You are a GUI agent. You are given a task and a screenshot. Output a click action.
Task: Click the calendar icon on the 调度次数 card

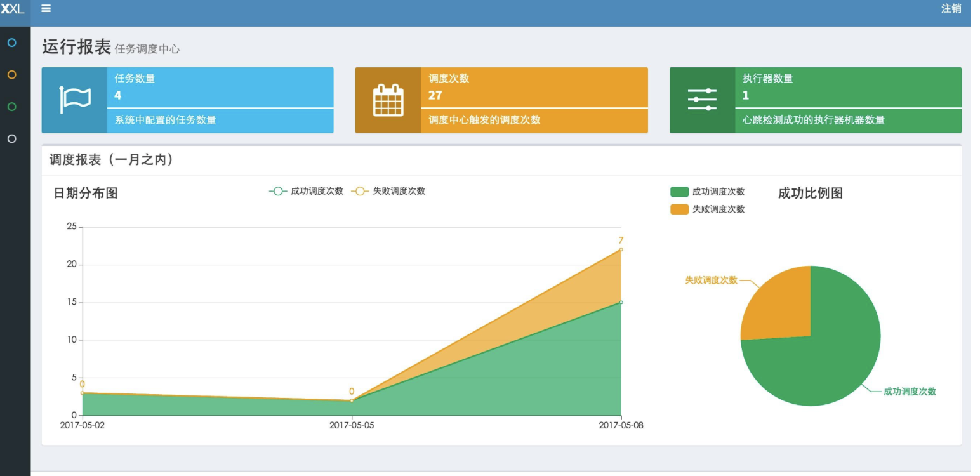[388, 100]
